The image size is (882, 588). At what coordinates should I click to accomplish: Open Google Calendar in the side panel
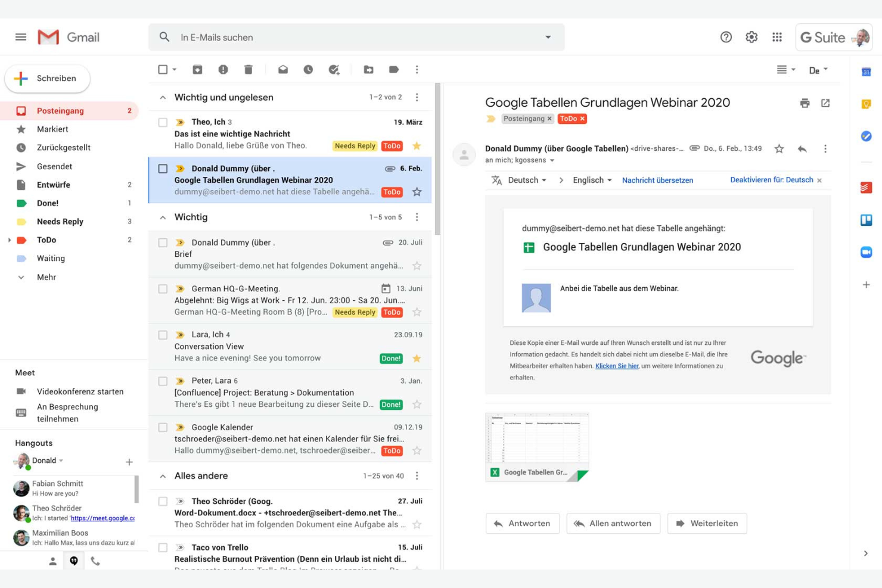(866, 71)
